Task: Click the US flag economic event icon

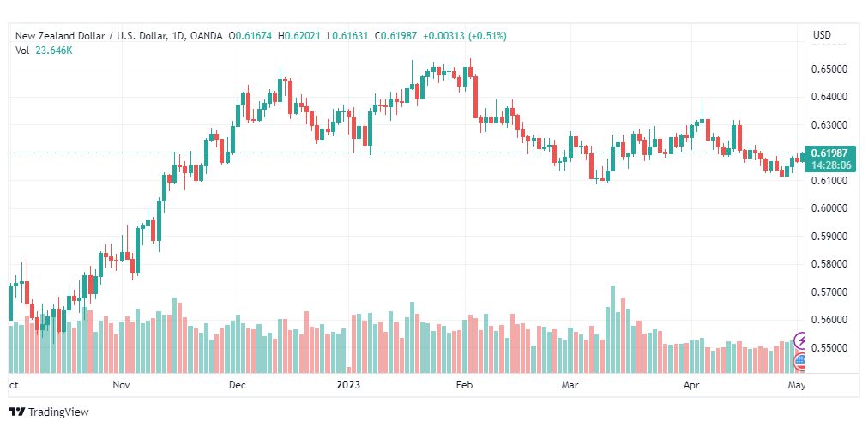Action: click(800, 363)
